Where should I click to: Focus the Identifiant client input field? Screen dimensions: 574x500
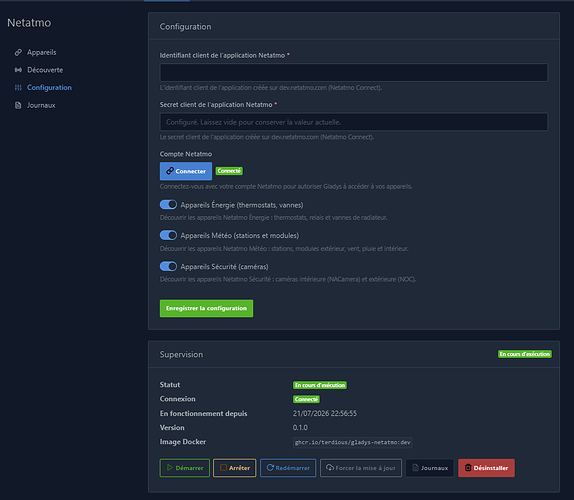point(354,72)
